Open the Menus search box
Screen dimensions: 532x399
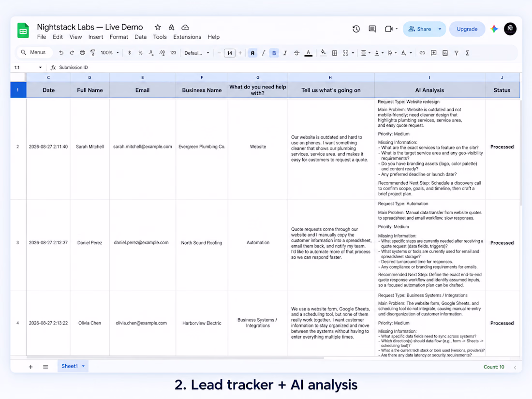(34, 52)
